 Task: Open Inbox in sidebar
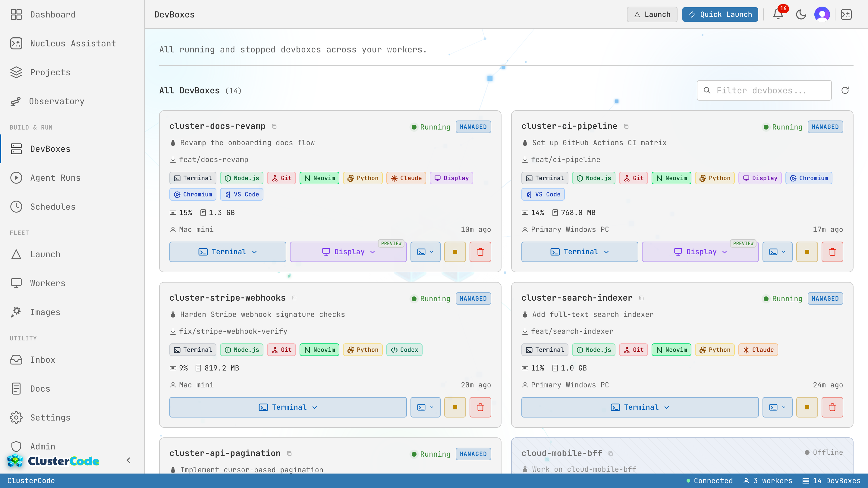(72, 360)
